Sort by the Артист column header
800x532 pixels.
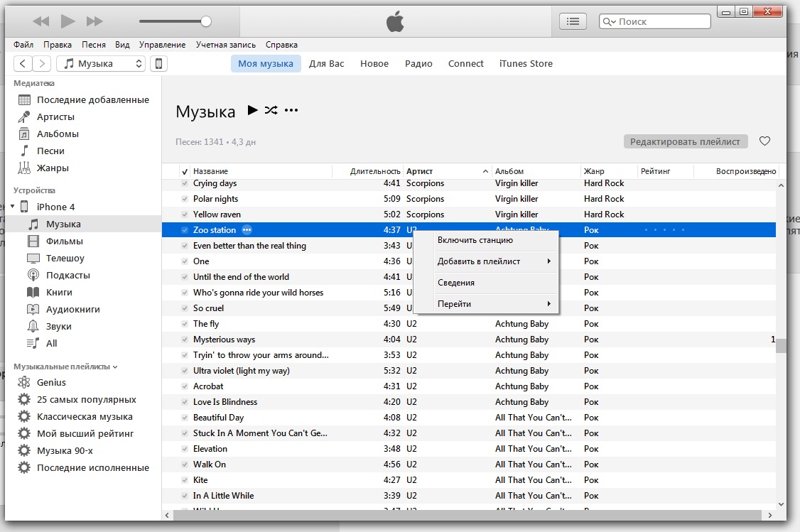point(448,171)
